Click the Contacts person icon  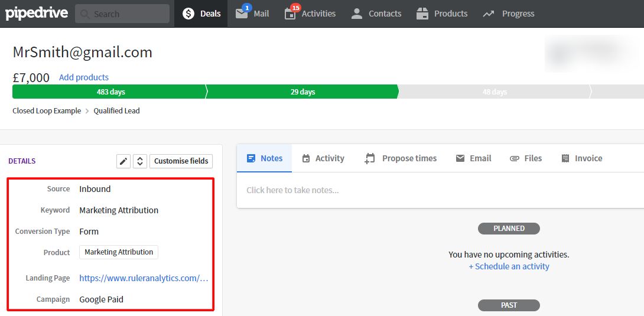[357, 14]
